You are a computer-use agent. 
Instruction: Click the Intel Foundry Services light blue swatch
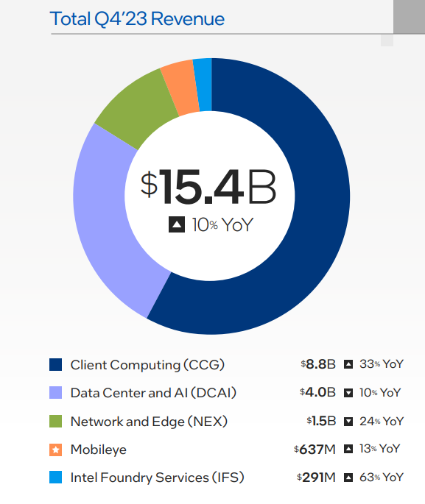pos(55,478)
